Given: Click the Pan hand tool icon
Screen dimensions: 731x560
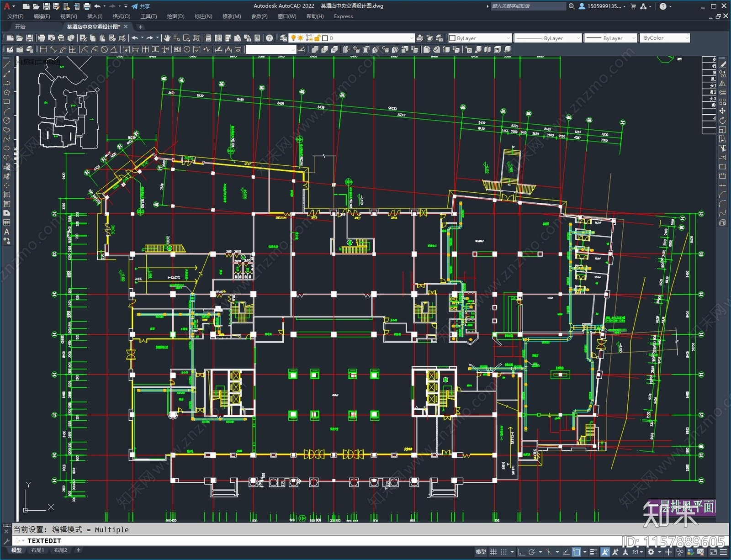Looking at the screenshot, I should [x=167, y=38].
